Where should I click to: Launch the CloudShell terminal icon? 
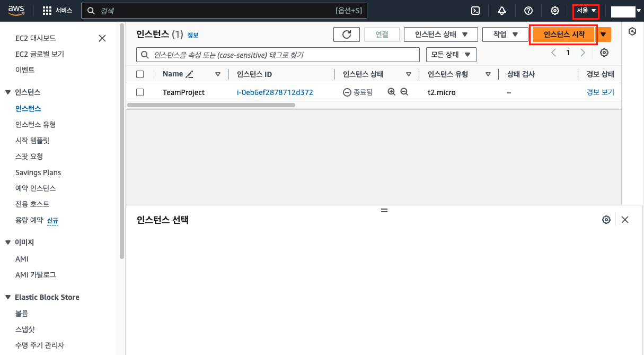coord(476,11)
